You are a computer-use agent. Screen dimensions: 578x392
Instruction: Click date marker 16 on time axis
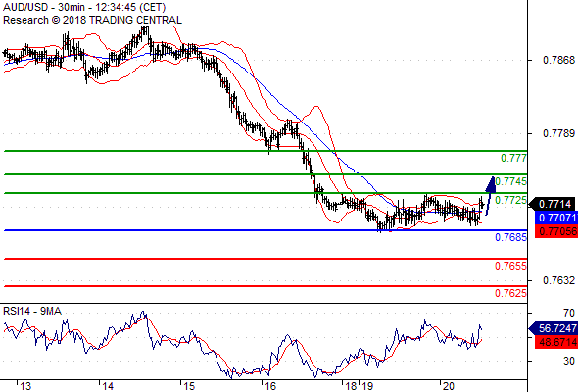point(270,386)
